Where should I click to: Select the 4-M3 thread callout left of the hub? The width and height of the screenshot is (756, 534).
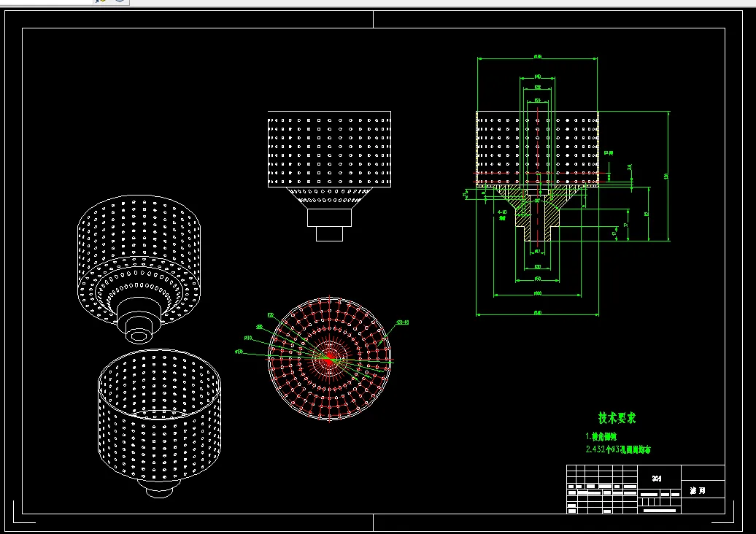coord(502,214)
